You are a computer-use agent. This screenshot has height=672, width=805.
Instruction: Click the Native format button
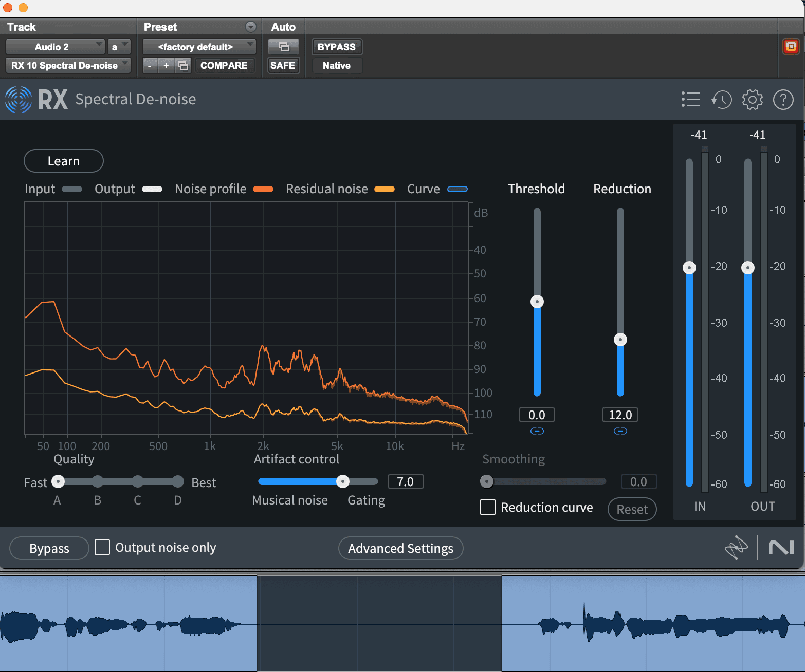(337, 65)
